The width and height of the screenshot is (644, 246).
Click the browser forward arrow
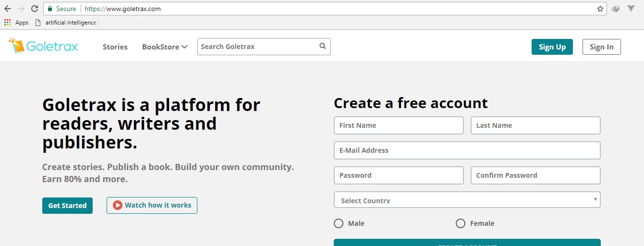pos(21,9)
